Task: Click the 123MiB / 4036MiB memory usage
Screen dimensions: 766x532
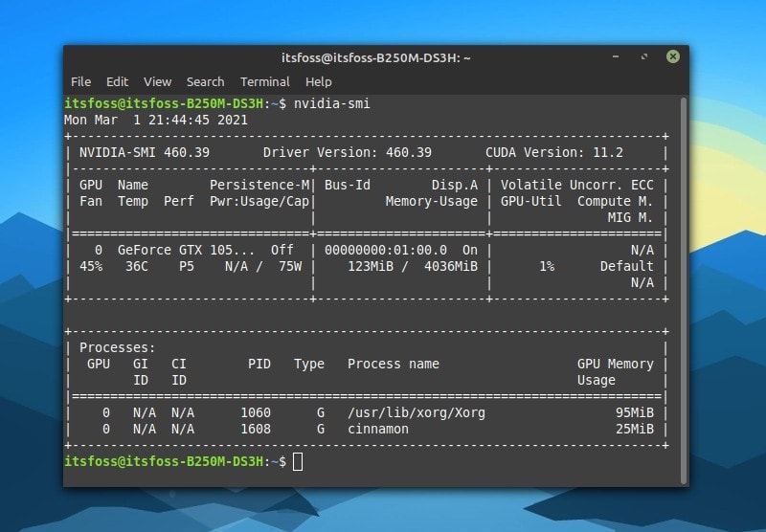Action: pos(413,267)
